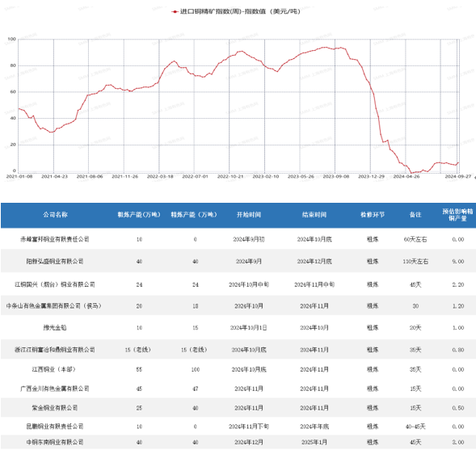The height and width of the screenshot is (450, 476).
Task: Click the 预估影响精铜产量 column header
Action: point(457,215)
